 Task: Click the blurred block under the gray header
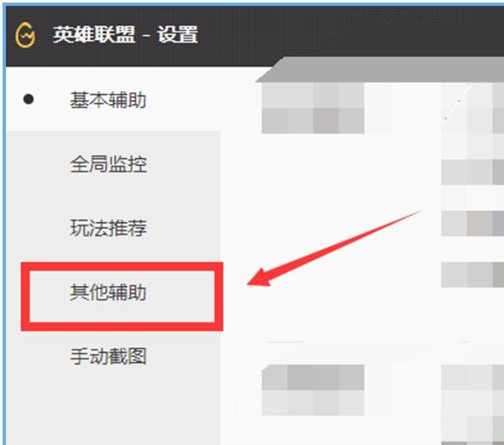click(313, 108)
